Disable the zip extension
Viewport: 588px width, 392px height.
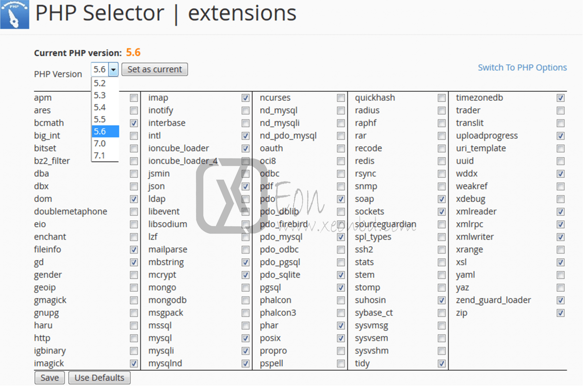point(560,313)
